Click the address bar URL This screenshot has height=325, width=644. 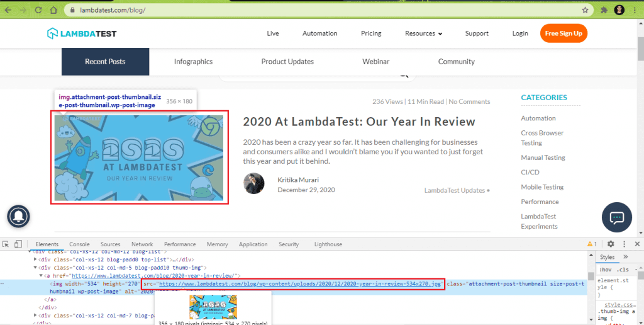click(x=113, y=10)
